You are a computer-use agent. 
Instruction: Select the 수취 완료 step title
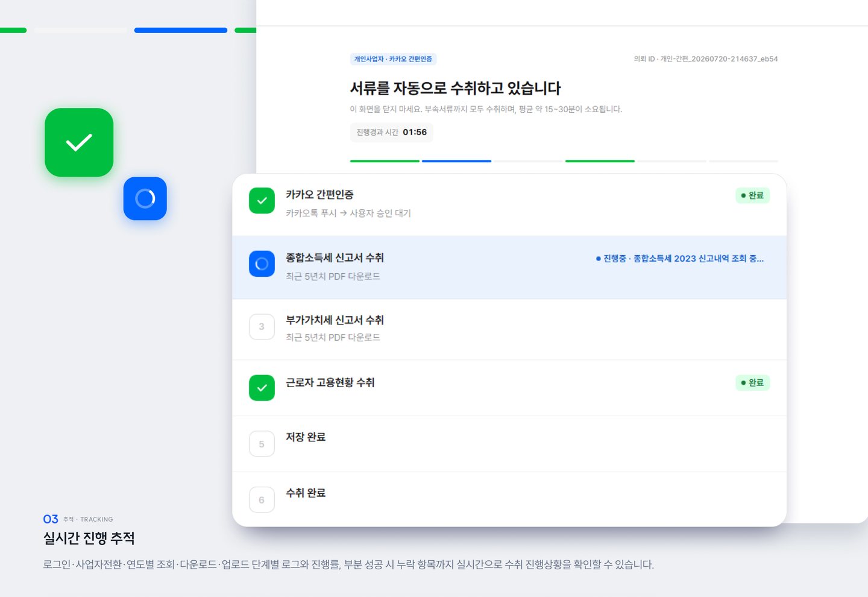306,493
